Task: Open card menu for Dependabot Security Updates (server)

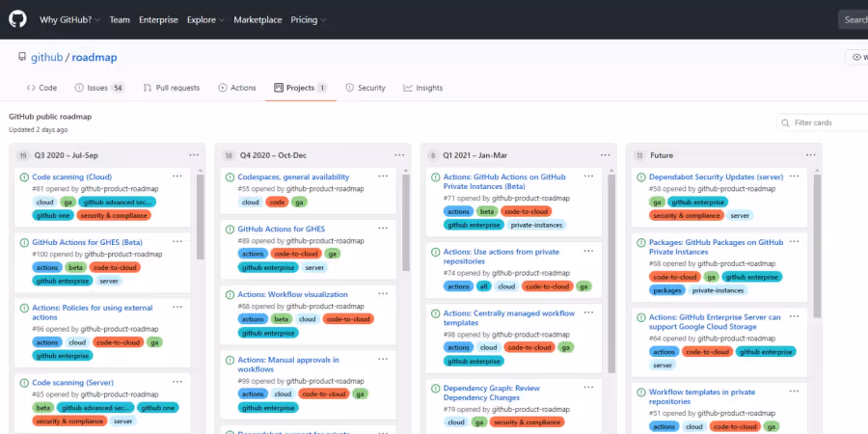Action: [x=795, y=176]
